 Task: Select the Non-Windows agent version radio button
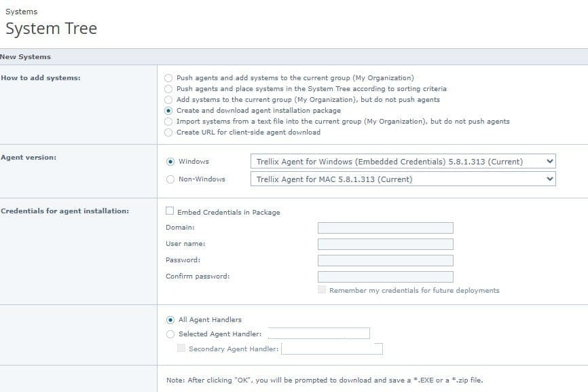(x=170, y=179)
